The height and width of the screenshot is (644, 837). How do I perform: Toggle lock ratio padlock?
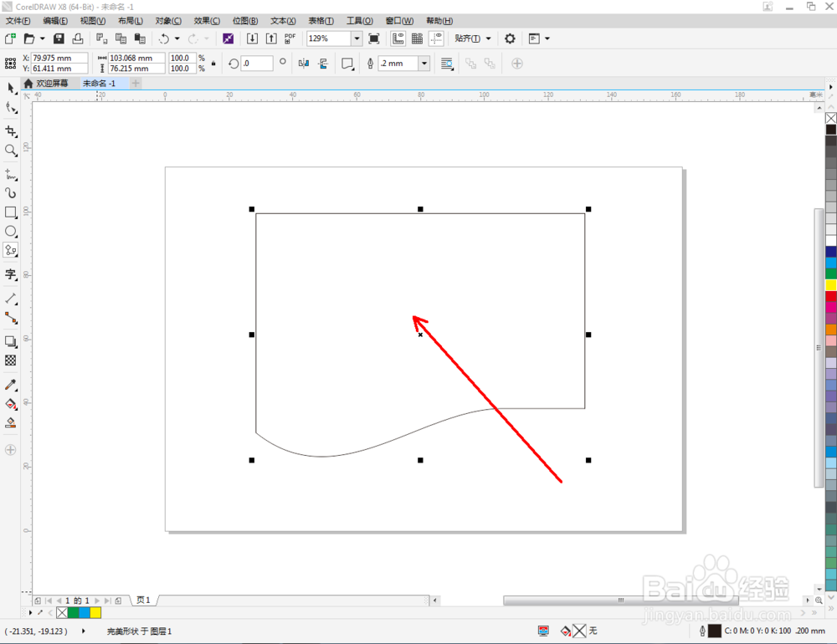click(213, 64)
